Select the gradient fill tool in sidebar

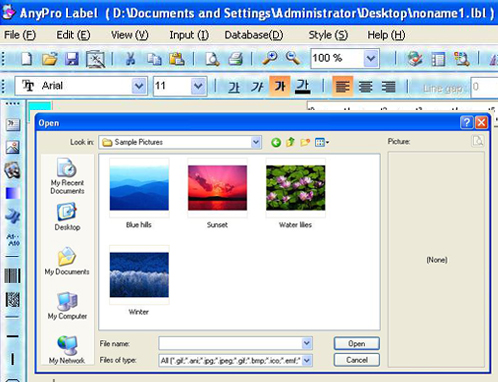(13, 193)
